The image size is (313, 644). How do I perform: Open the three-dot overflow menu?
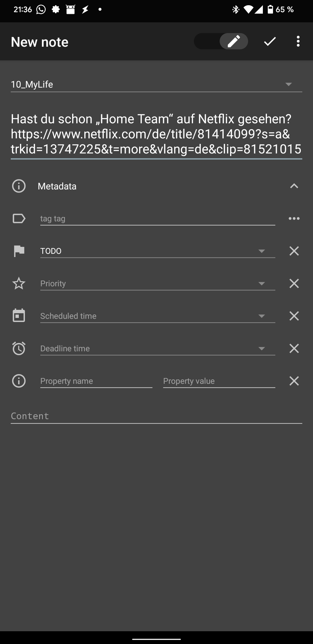click(298, 41)
